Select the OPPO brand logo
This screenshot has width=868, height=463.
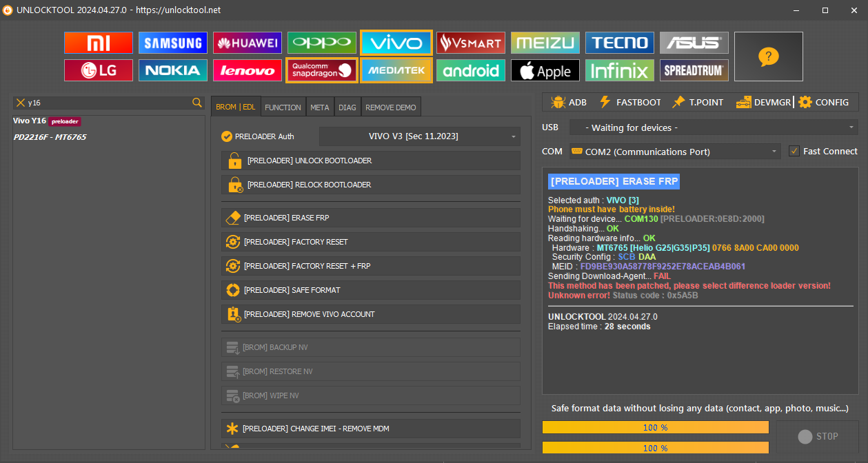[x=322, y=43]
